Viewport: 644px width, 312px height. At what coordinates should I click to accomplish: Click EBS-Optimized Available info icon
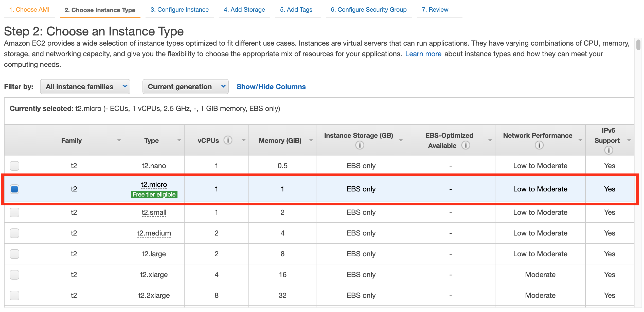click(466, 145)
